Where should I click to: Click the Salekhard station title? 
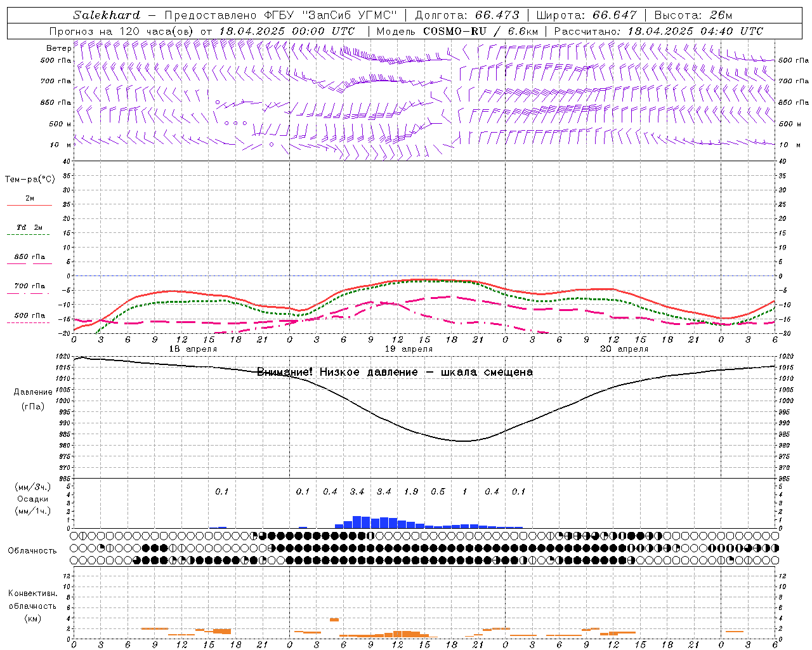[107, 15]
